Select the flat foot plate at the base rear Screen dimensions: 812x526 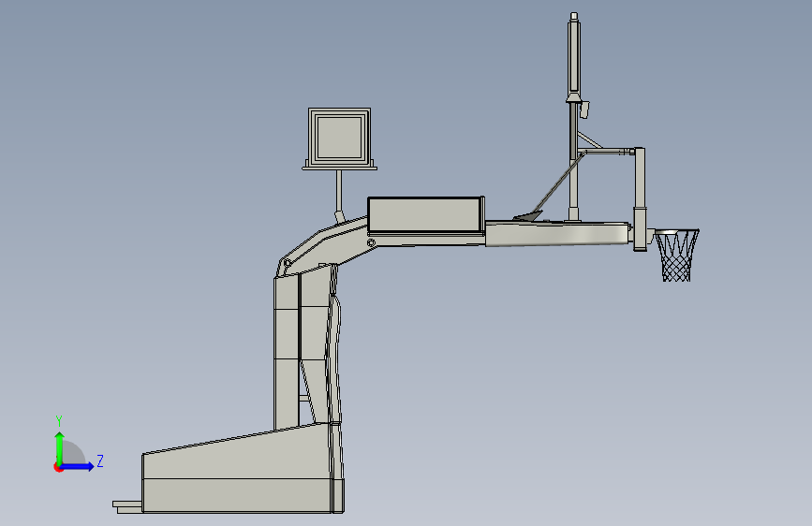coord(127,507)
